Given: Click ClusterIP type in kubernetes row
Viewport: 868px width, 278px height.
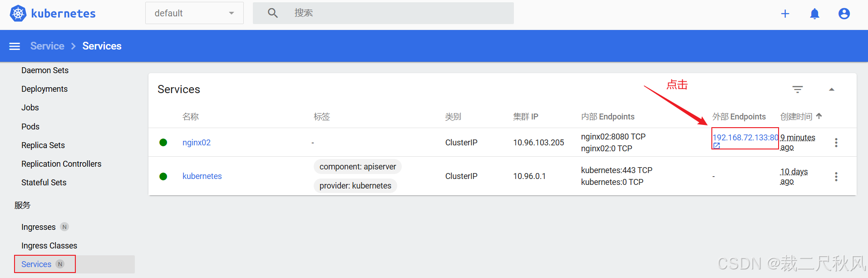Looking at the screenshot, I should (x=461, y=176).
